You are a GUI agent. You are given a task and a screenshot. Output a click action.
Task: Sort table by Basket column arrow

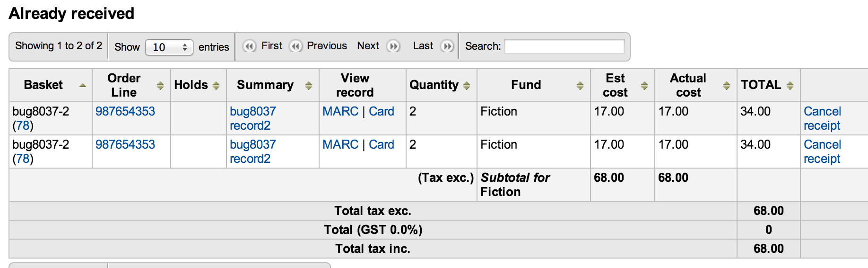tap(83, 86)
